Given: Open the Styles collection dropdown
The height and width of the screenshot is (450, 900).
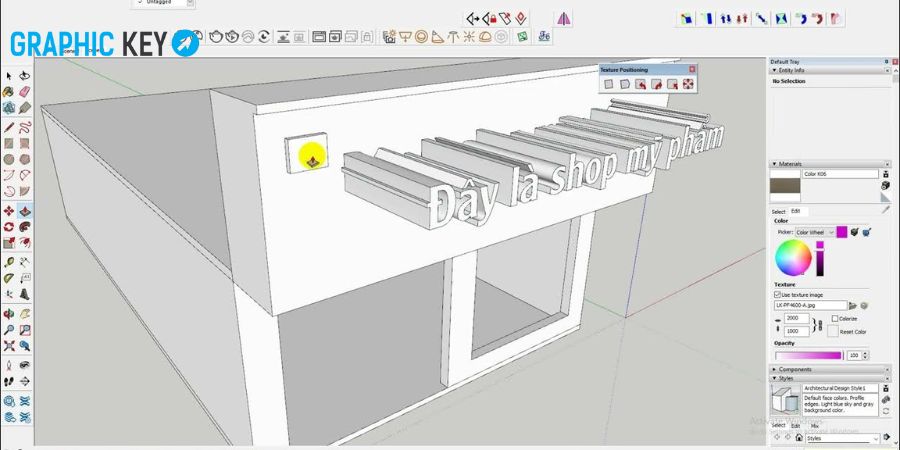Looking at the screenshot, I should click(841, 438).
